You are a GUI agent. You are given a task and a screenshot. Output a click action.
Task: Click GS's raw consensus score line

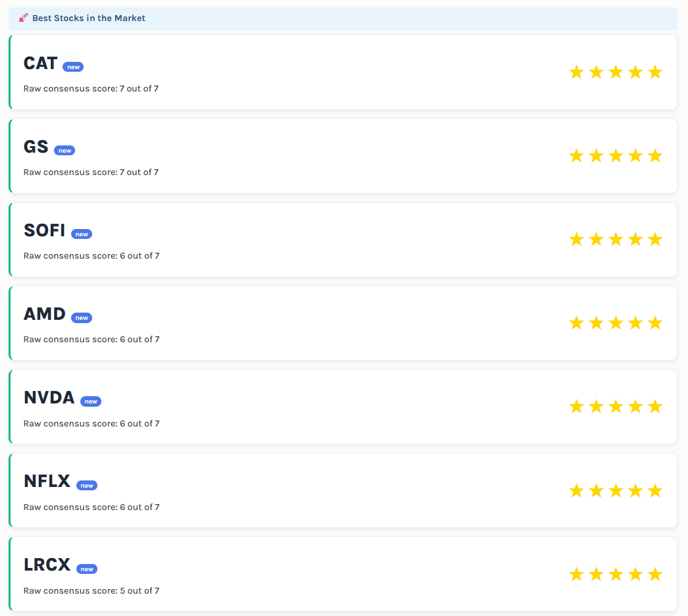pos(91,172)
